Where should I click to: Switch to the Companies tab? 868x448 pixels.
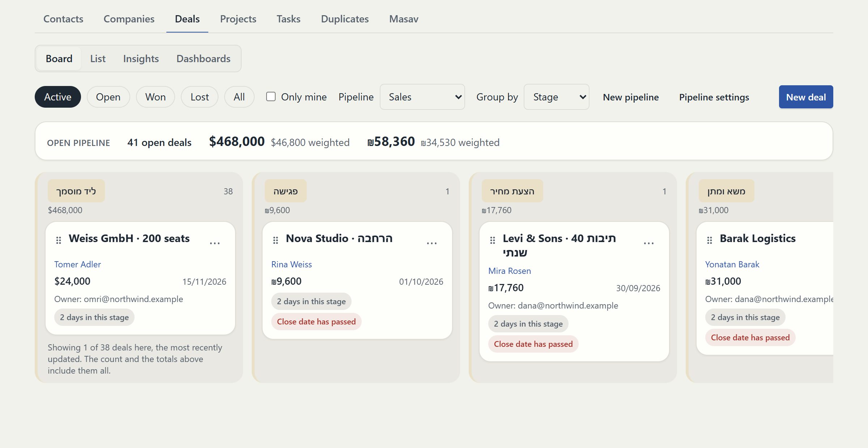[x=129, y=19]
